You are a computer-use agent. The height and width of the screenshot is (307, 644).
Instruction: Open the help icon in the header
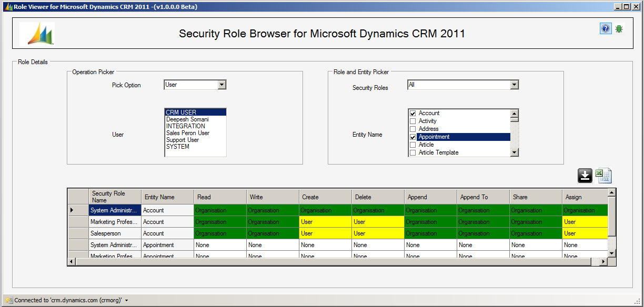[x=606, y=29]
